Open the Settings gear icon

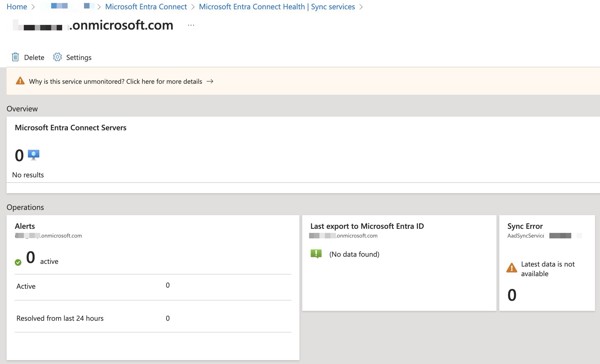(x=57, y=57)
